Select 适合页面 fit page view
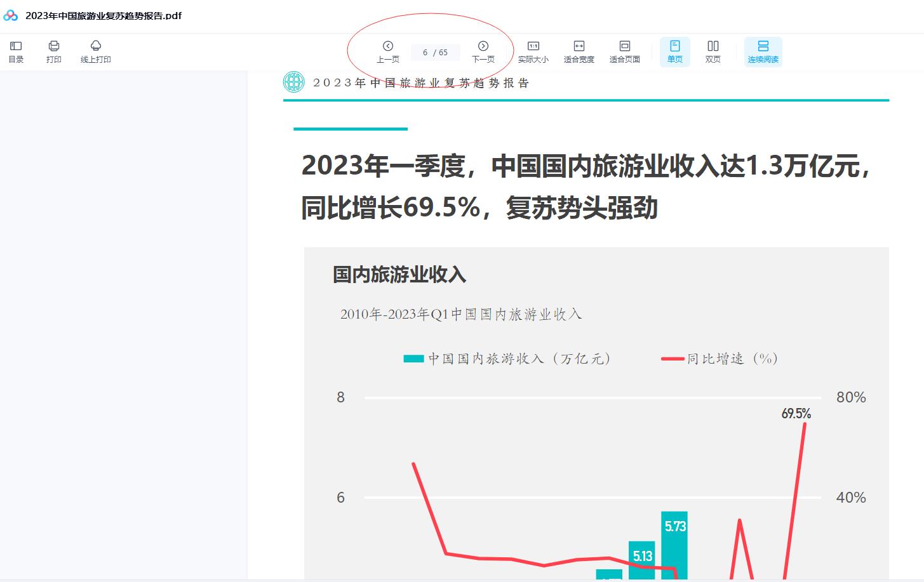 [x=625, y=51]
